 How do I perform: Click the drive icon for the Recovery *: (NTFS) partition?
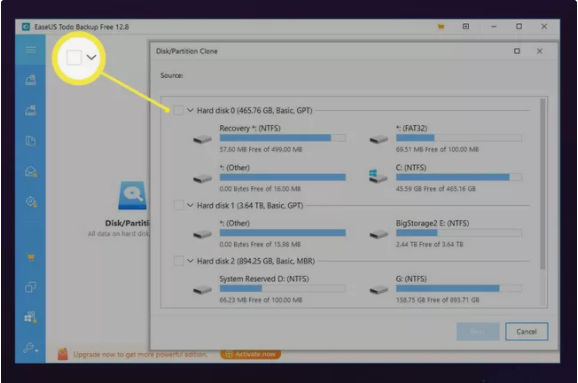202,139
